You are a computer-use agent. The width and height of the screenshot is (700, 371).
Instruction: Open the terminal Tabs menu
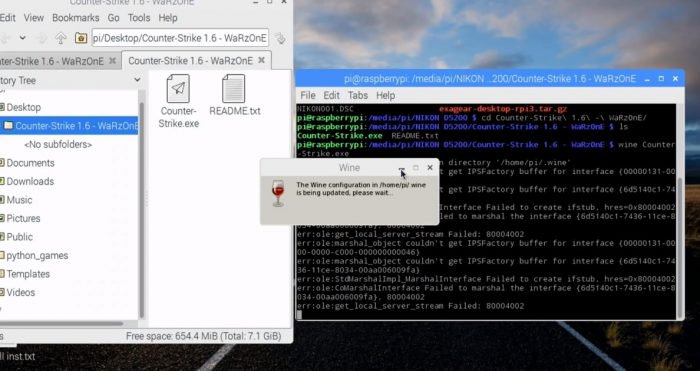pos(358,96)
